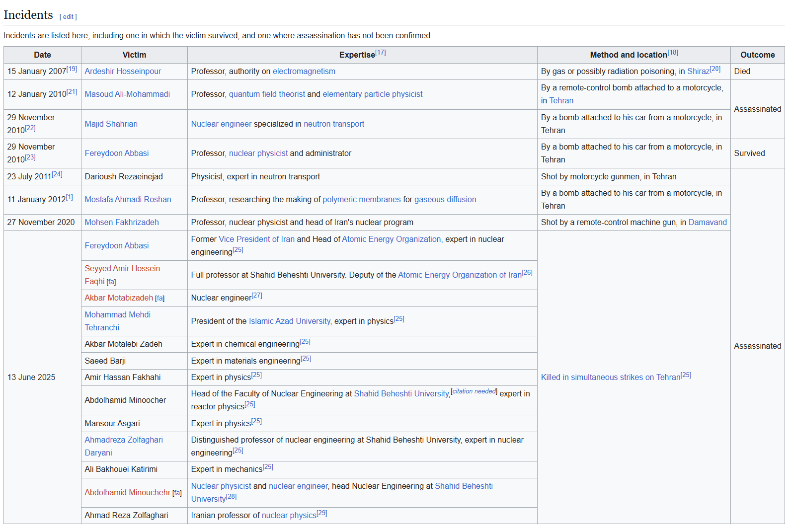Click the red link Abdolhamid Minouchehr
Image resolution: width=790 pixels, height=532 pixels.
(127, 493)
